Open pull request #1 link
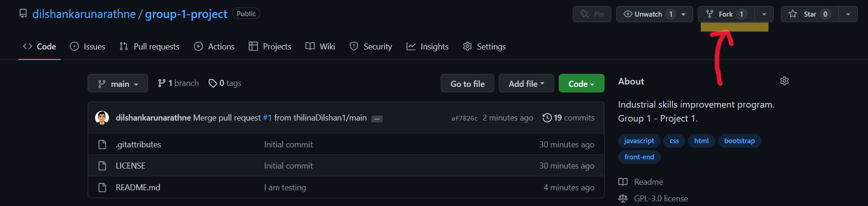868x206 pixels. pyautogui.click(x=267, y=118)
